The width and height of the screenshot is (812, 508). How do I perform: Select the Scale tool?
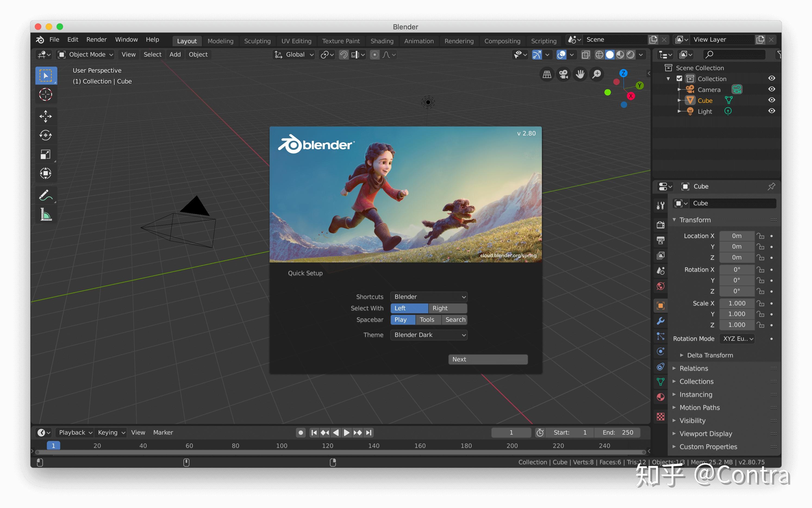[46, 154]
